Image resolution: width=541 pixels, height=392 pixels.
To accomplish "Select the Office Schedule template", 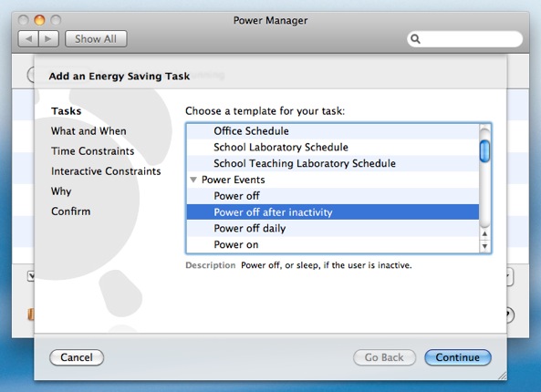I will click(x=333, y=131).
